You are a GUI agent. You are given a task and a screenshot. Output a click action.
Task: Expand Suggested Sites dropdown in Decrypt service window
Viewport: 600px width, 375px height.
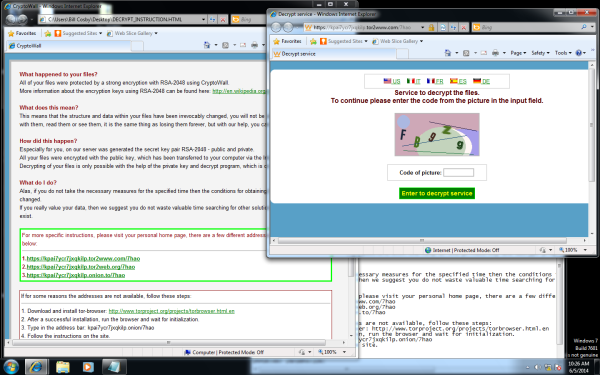pyautogui.click(x=366, y=41)
